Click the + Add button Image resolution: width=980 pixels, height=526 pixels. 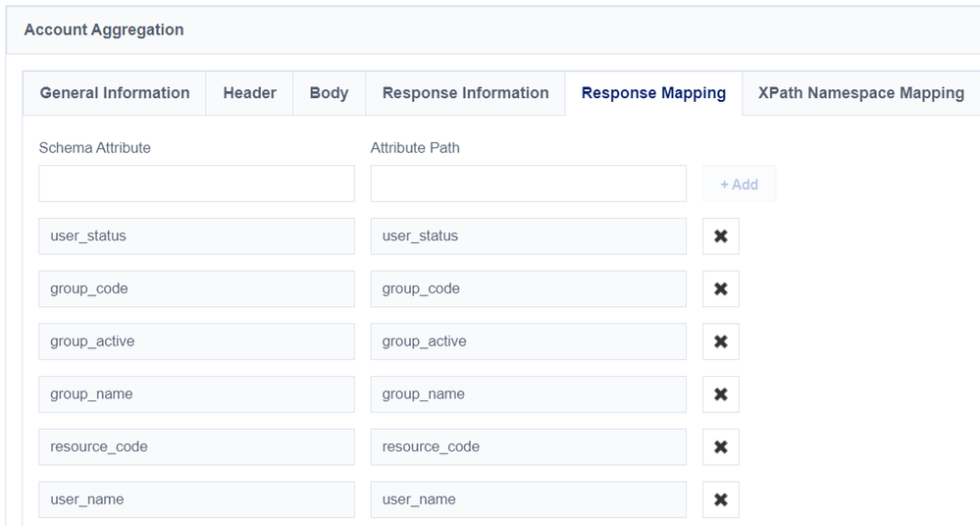(739, 184)
